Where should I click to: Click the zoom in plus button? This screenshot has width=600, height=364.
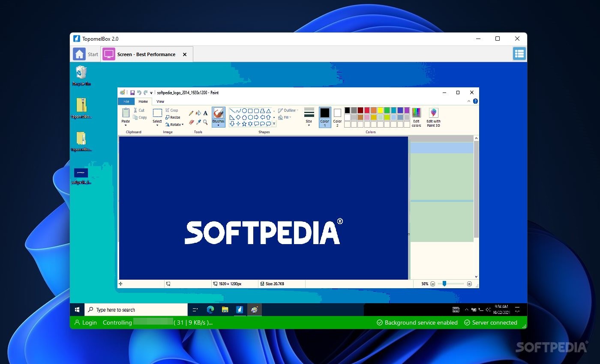pyautogui.click(x=469, y=283)
